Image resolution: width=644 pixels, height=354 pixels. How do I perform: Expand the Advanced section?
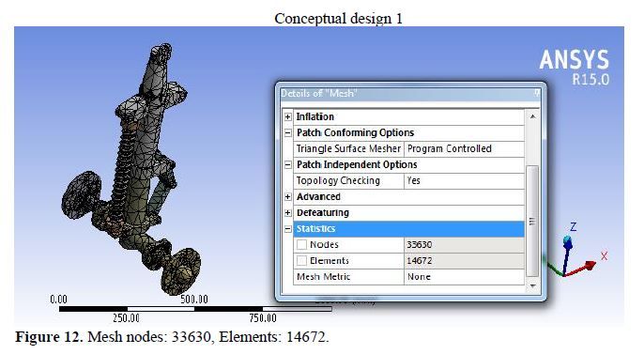(288, 197)
